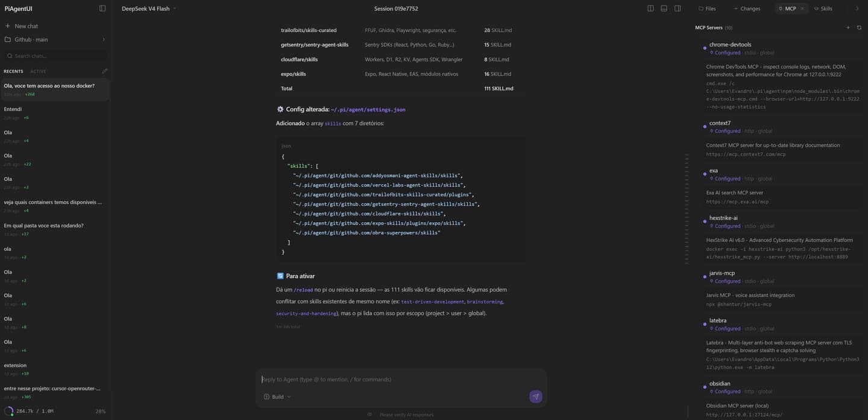Start a New chat
The height and width of the screenshot is (420, 868).
[x=26, y=26]
